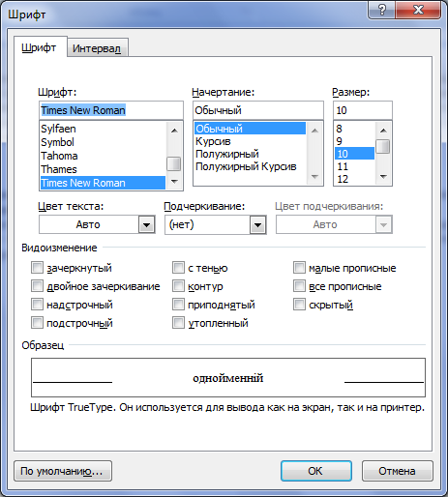The image size is (448, 497).
Task: Pick size 11 in the size list
Action: (x=354, y=166)
